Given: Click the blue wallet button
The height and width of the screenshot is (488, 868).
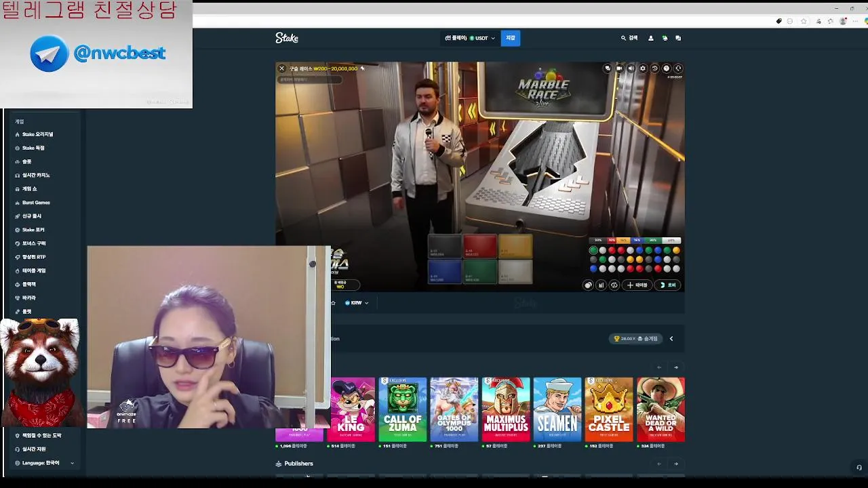Looking at the screenshot, I should (511, 38).
